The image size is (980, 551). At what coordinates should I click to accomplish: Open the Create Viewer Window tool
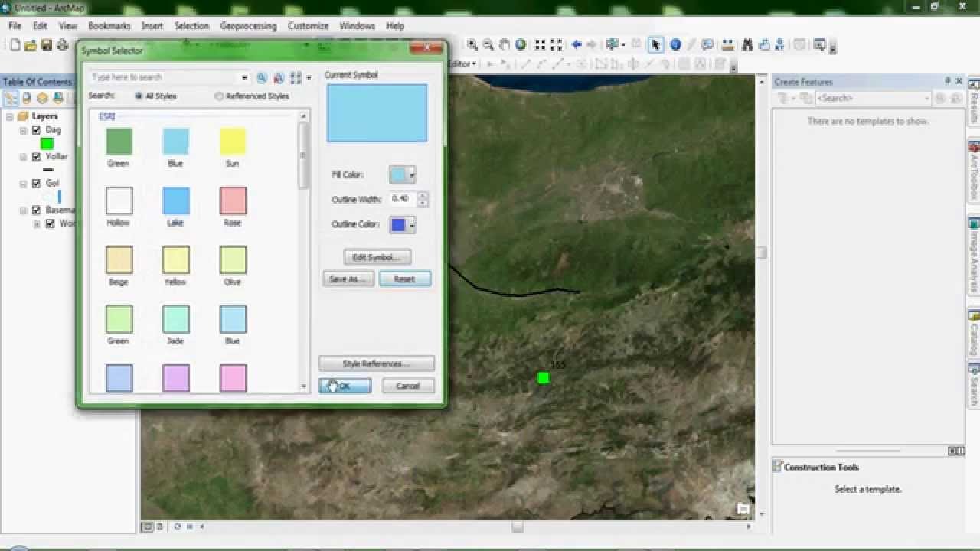[820, 44]
